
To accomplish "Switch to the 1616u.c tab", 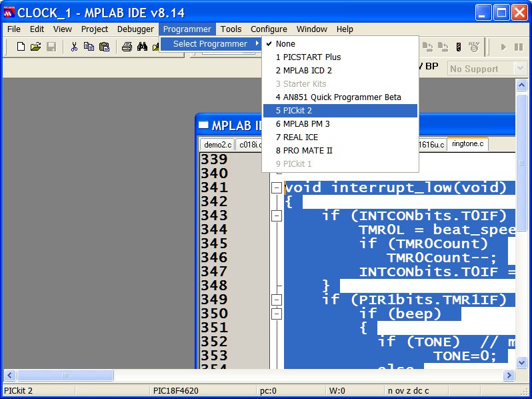I will 431,145.
